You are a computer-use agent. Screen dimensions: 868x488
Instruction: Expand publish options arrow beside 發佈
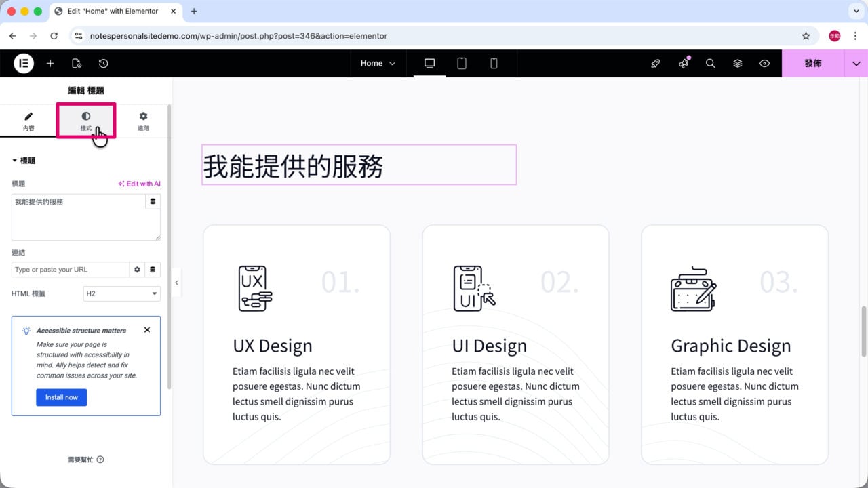[856, 63]
